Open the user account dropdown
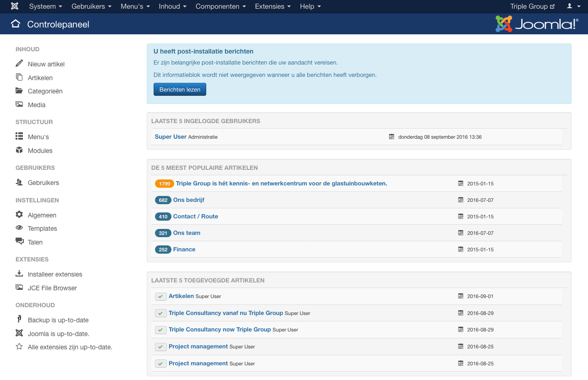The height and width of the screenshot is (380, 588). click(572, 6)
